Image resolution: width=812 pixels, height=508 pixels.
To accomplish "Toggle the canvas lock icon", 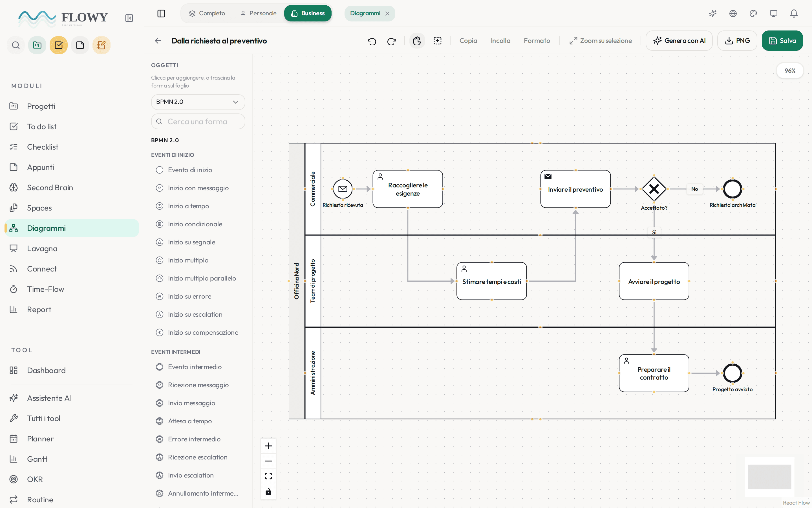I will (268, 492).
